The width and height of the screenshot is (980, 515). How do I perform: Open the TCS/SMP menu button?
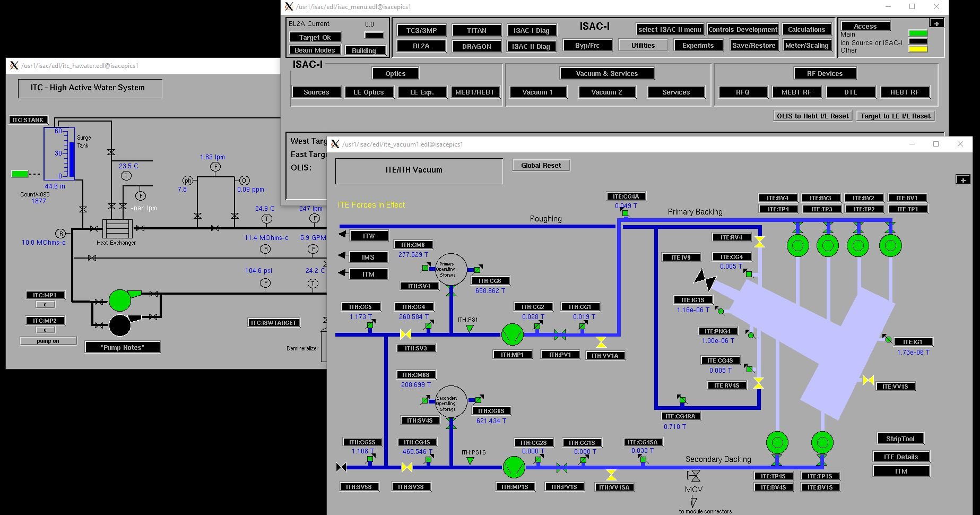[422, 30]
